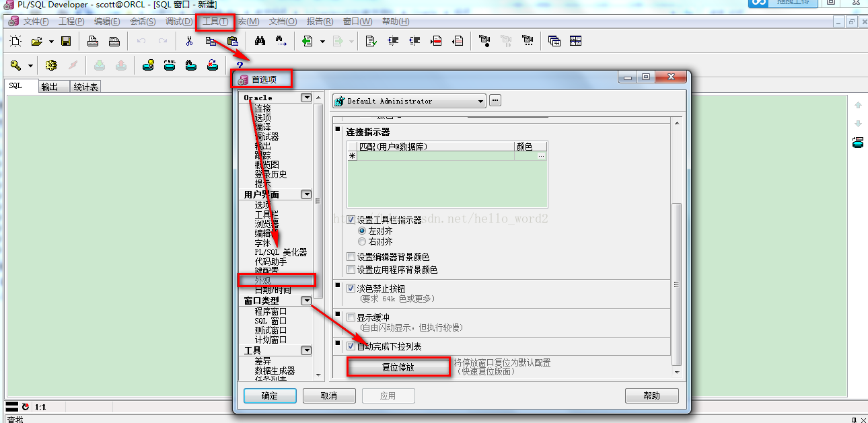868x423 pixels.
Task: Click the New document toolbar icon
Action: coord(15,41)
